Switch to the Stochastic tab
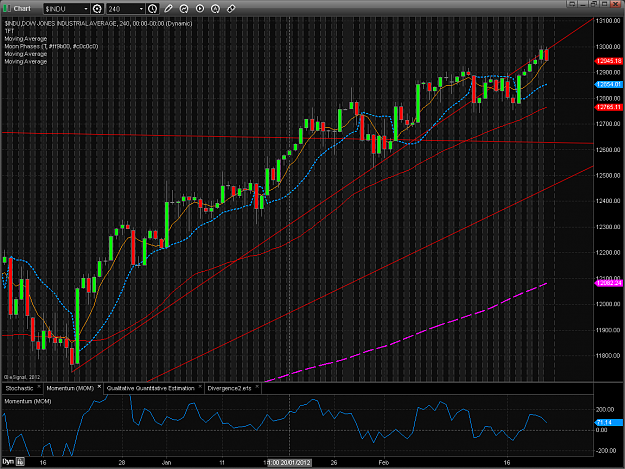625x469 pixels. click(20, 388)
